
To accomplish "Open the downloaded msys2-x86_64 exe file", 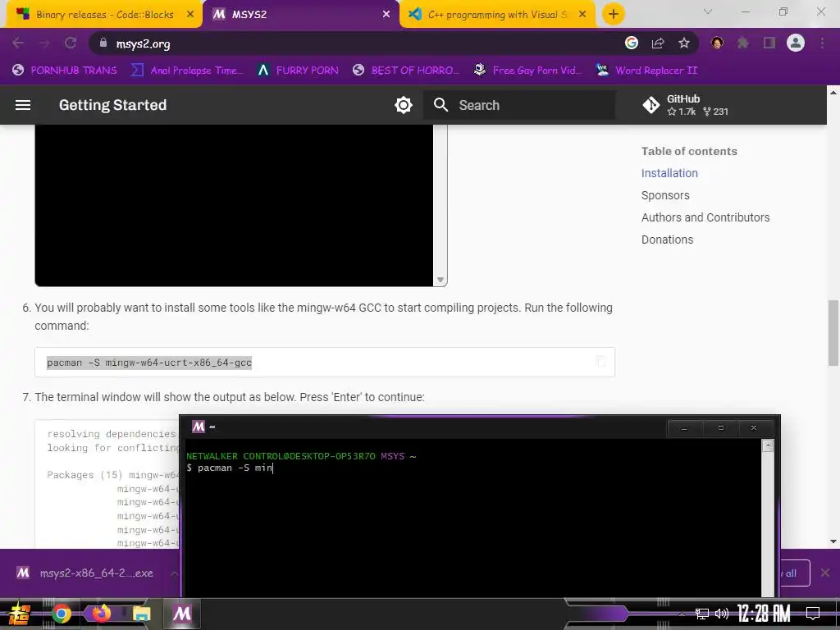I will click(x=85, y=573).
